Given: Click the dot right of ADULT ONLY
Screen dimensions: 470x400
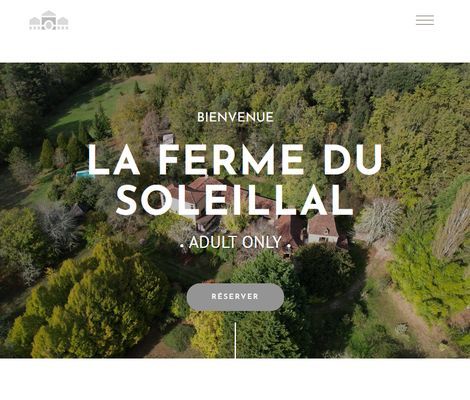Looking at the screenshot, I should 289,246.
